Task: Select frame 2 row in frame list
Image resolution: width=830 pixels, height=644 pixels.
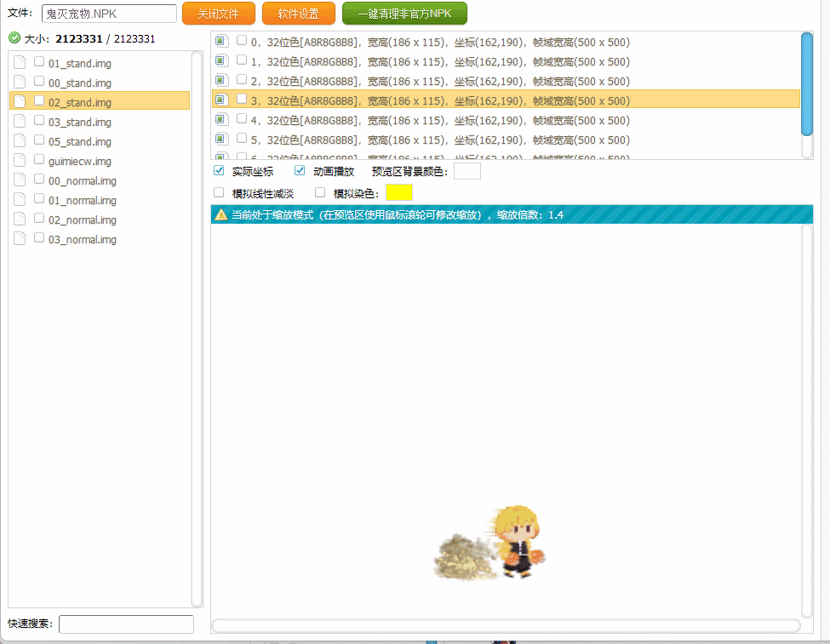Action: click(x=506, y=81)
